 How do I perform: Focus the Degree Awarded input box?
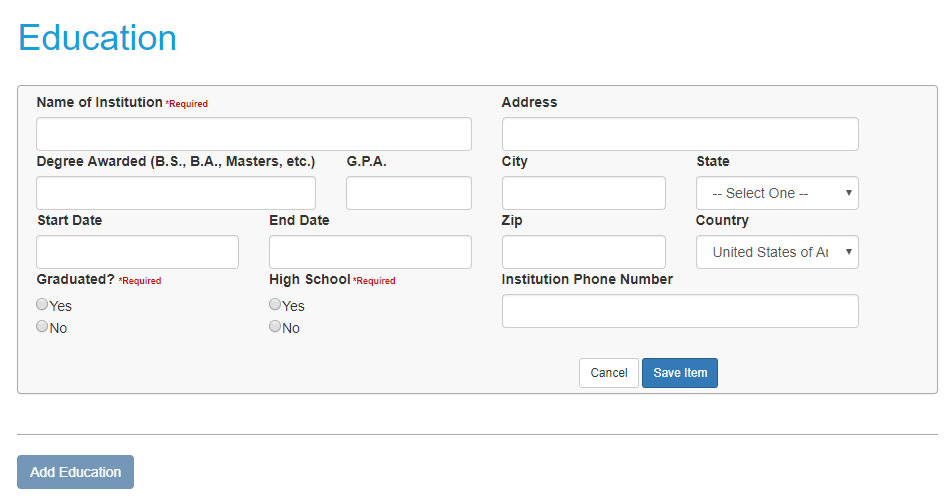176,193
